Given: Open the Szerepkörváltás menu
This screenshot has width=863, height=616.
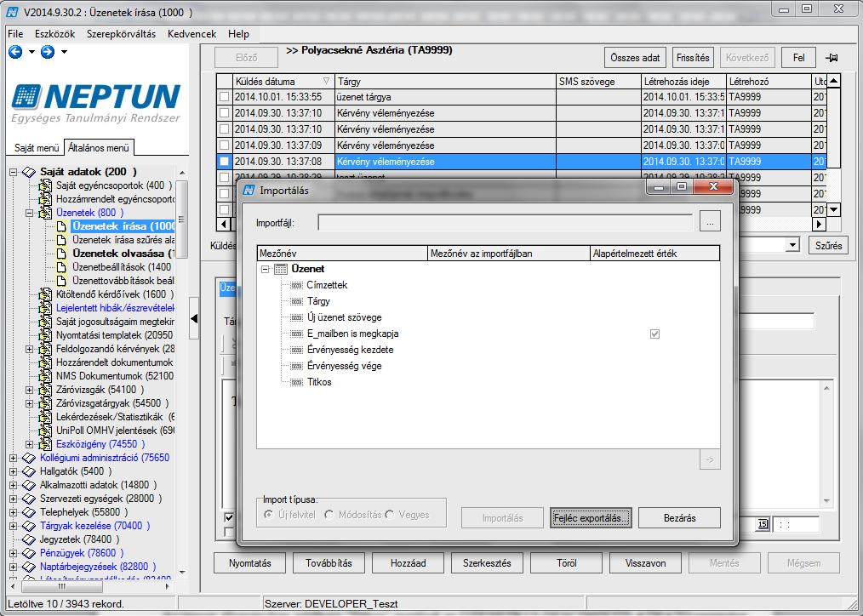Looking at the screenshot, I should pyautogui.click(x=121, y=34).
